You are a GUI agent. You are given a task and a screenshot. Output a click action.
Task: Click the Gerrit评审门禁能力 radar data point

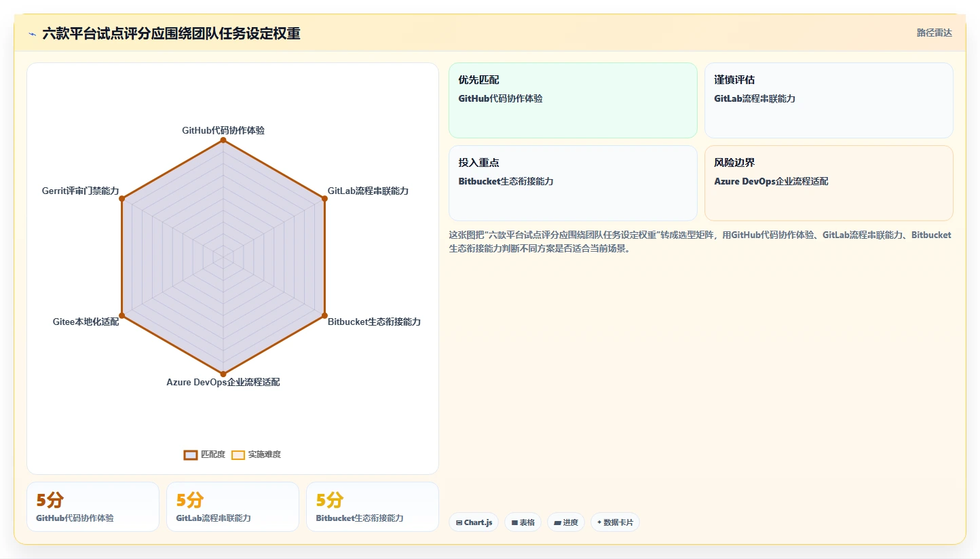122,199
